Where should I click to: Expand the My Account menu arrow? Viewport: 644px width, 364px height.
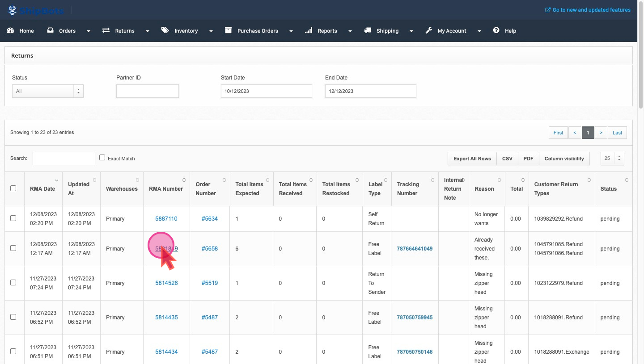[479, 31]
